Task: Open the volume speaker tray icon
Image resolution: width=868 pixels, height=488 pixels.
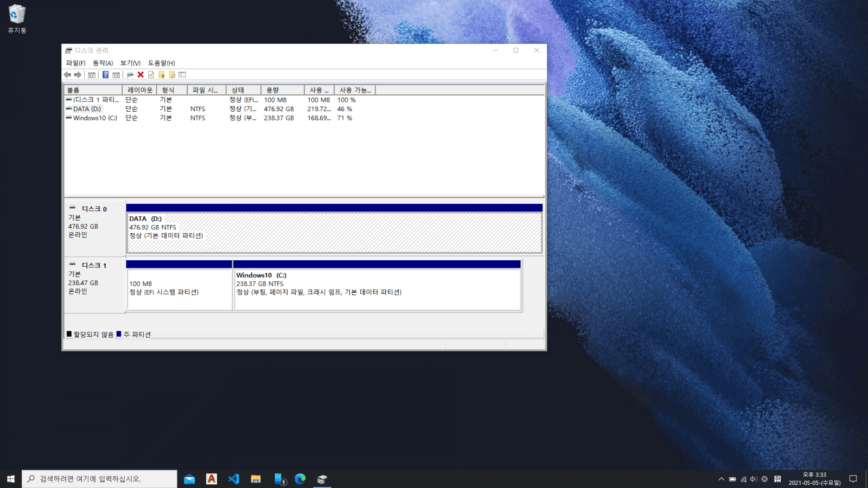Action: tap(754, 479)
